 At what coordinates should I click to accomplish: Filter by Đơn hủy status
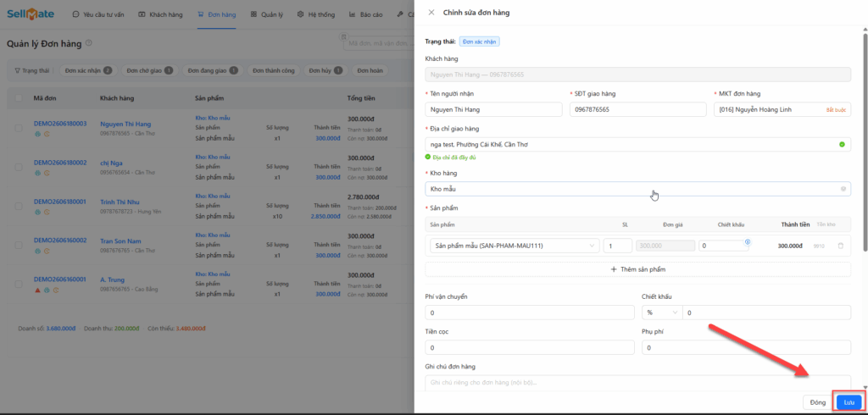pos(325,71)
